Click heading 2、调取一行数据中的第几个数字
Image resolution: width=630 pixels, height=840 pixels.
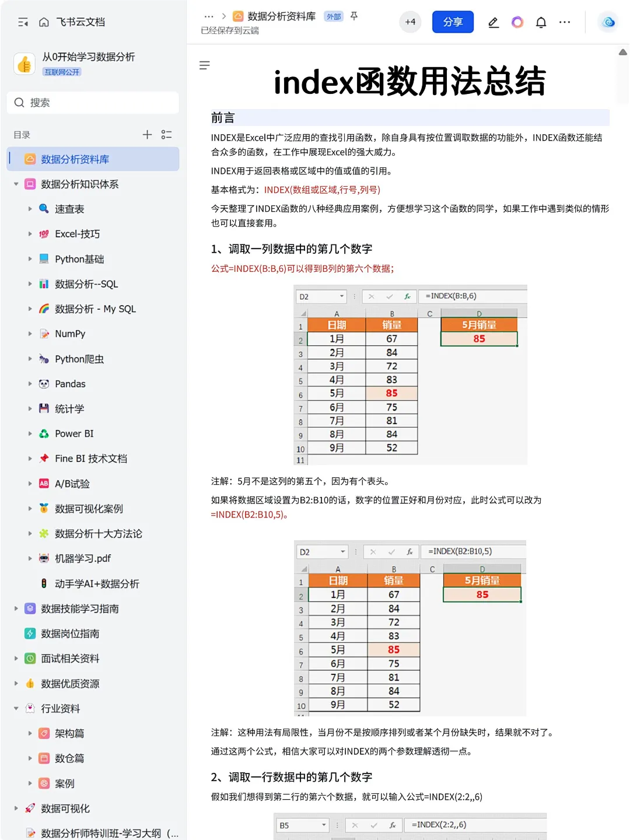292,778
